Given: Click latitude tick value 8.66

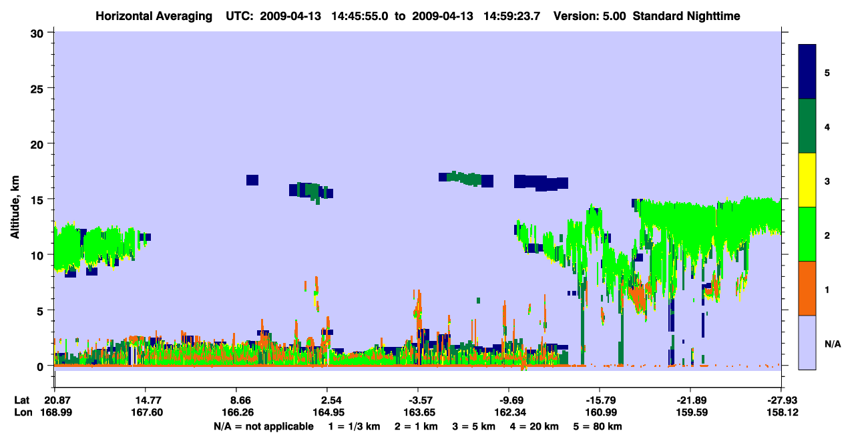Looking at the screenshot, I should [238, 400].
